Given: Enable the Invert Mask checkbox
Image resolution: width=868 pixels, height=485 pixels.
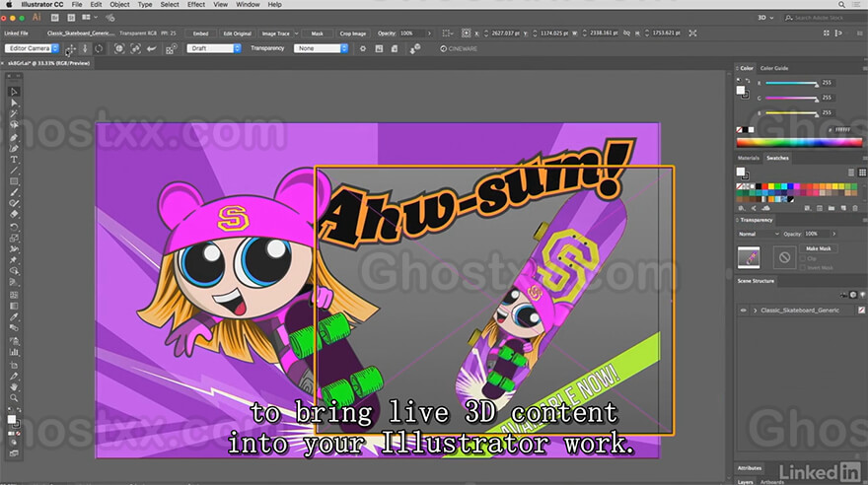Looking at the screenshot, I should (x=803, y=268).
